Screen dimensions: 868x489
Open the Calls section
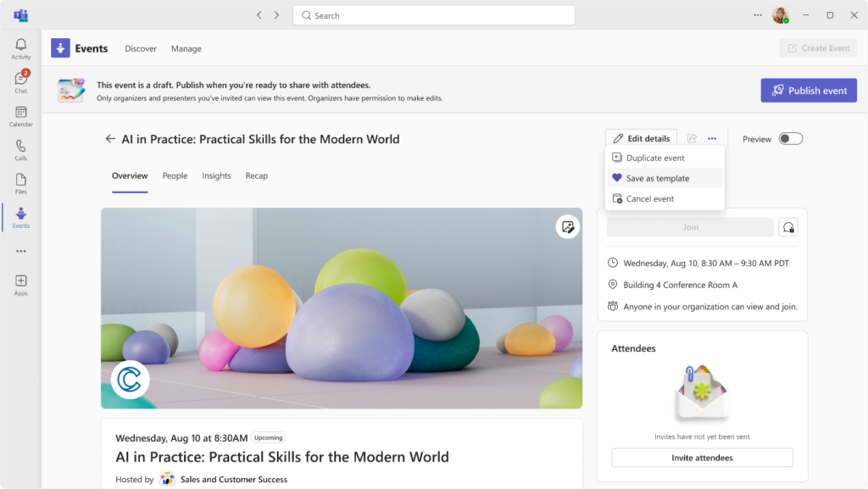coord(21,150)
